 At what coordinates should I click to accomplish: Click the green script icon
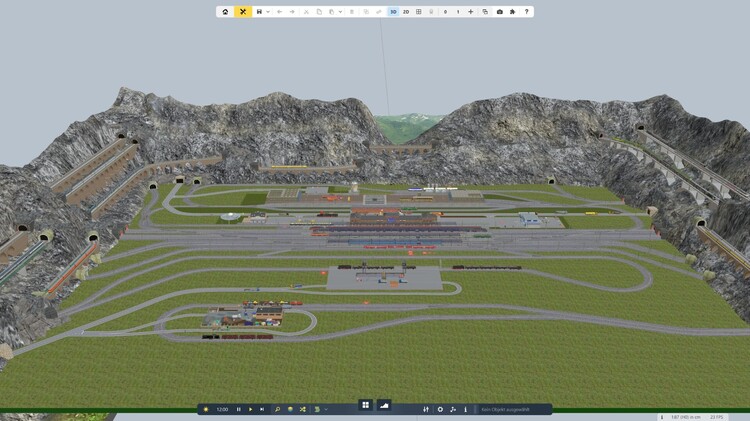pos(317,410)
